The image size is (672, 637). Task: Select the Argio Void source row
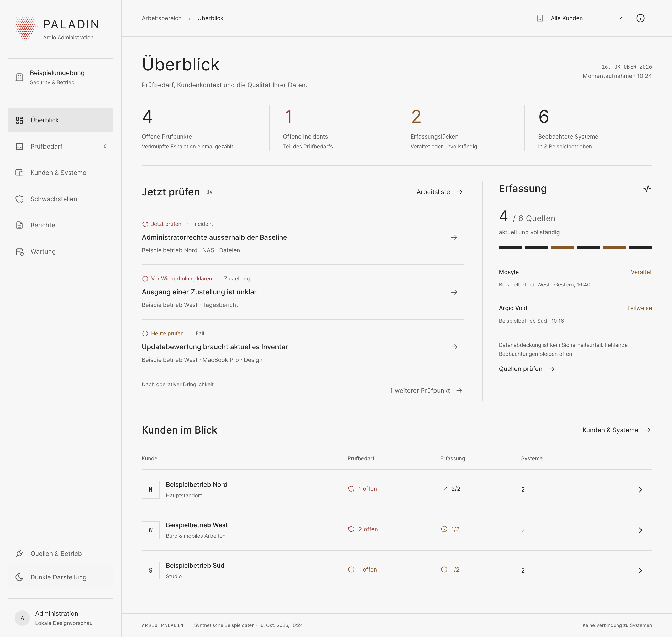575,314
